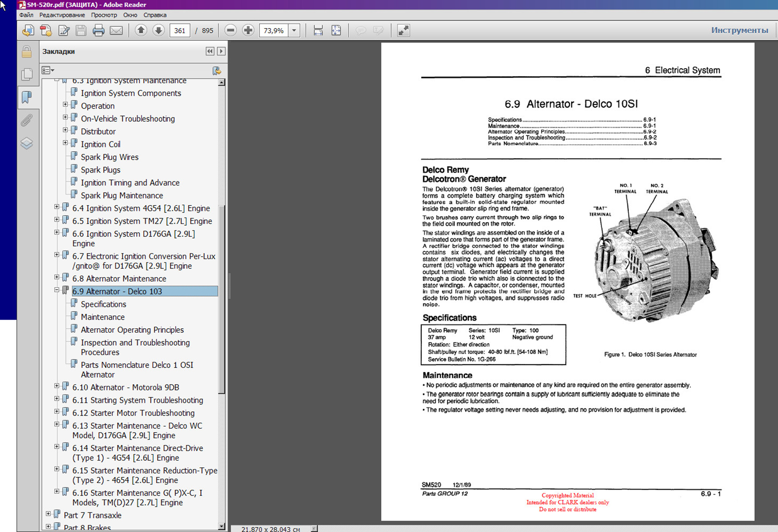
Task: Toggle the Page Thumbnails panel
Action: pyautogui.click(x=27, y=74)
